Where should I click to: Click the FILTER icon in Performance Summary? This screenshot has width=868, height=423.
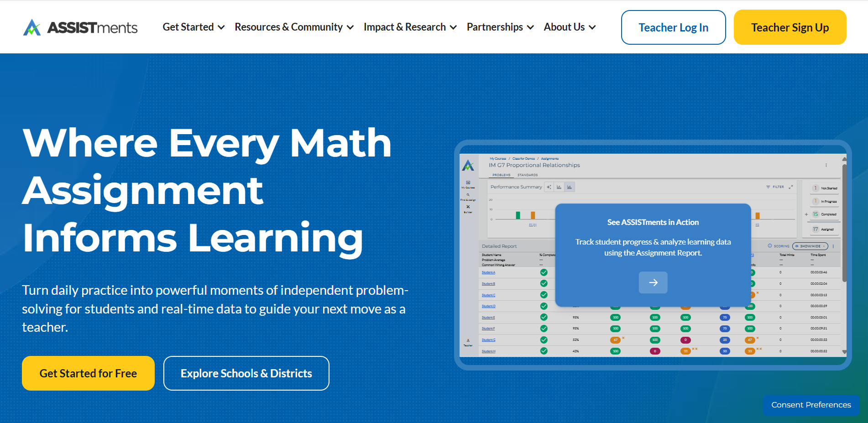(x=768, y=187)
